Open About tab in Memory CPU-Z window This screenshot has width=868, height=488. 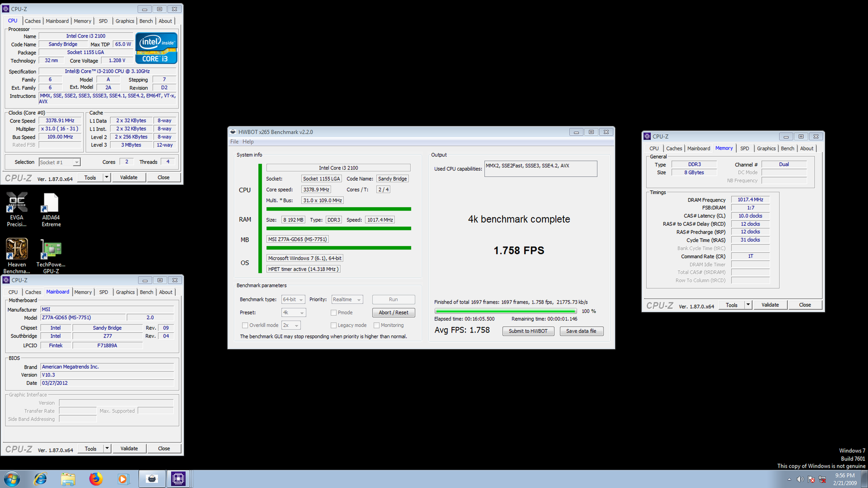point(807,149)
